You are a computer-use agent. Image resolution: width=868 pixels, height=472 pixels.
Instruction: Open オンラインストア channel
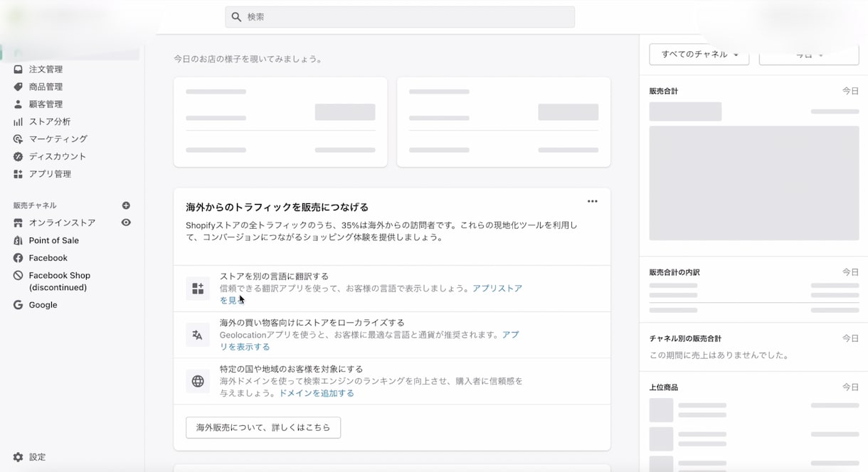62,222
